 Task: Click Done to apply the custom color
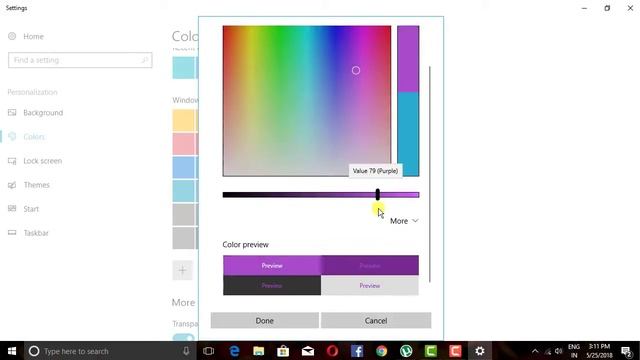pyautogui.click(x=264, y=320)
